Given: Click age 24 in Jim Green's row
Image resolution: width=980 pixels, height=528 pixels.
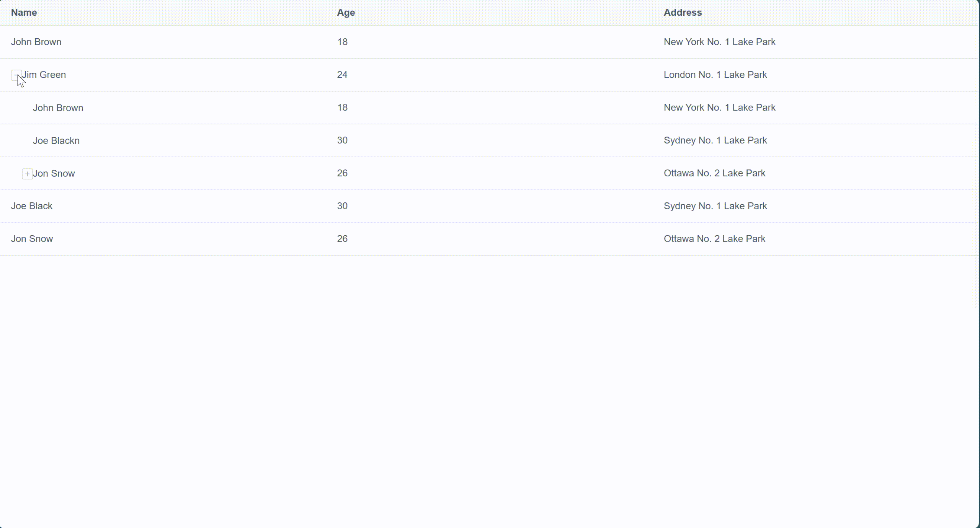Looking at the screenshot, I should [x=342, y=75].
